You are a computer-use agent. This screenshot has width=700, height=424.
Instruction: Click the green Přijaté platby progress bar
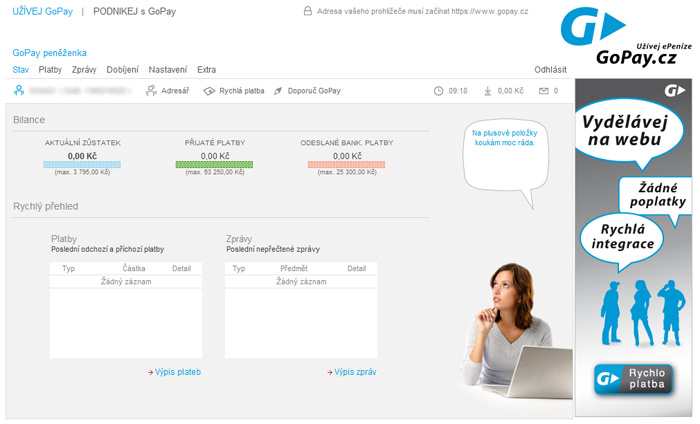click(214, 164)
